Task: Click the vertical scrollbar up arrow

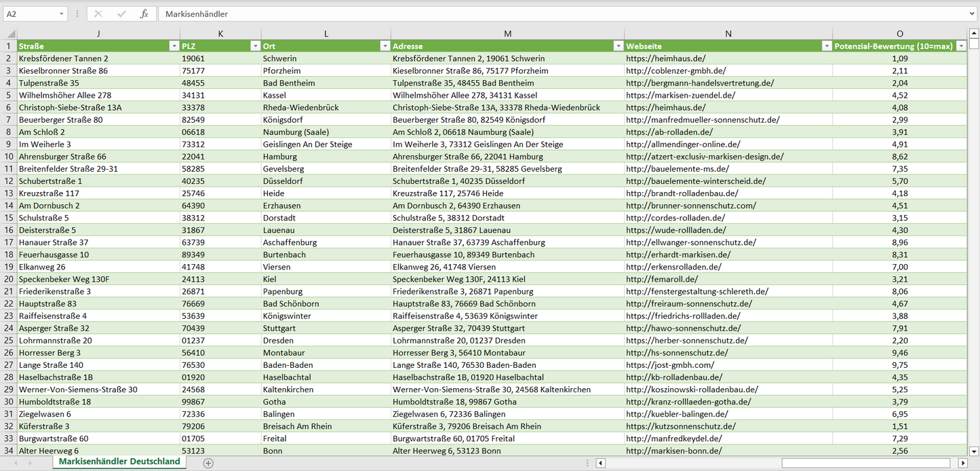Action: (974, 33)
